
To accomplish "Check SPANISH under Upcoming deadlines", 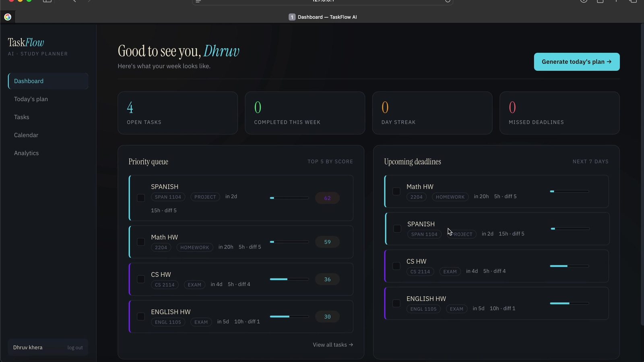I will point(397,229).
